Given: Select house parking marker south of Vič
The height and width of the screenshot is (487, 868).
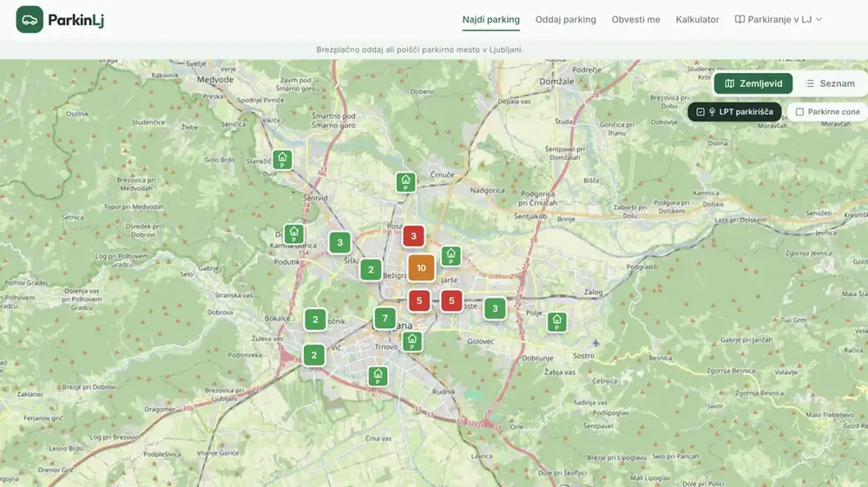Looking at the screenshot, I should 378,377.
